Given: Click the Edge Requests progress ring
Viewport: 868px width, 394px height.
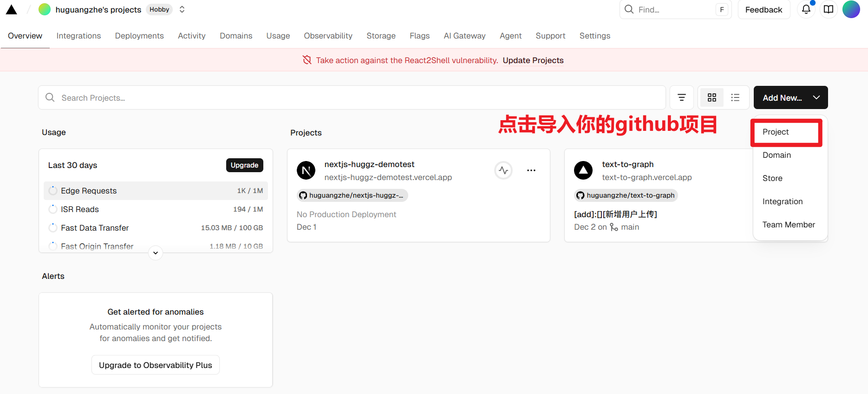Looking at the screenshot, I should tap(53, 191).
